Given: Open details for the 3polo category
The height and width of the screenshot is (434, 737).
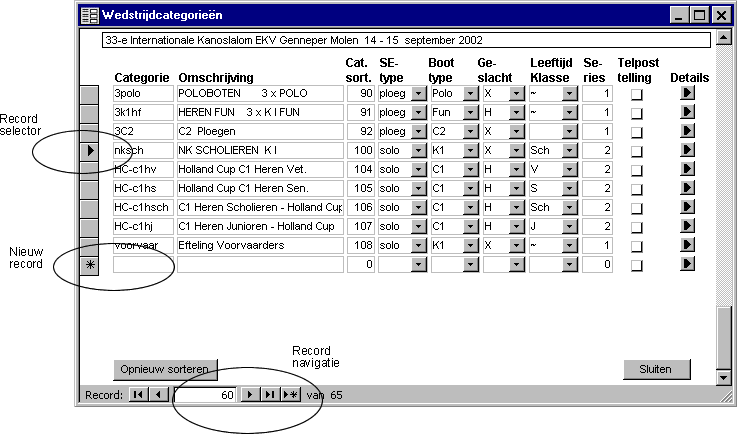Looking at the screenshot, I should (687, 93).
